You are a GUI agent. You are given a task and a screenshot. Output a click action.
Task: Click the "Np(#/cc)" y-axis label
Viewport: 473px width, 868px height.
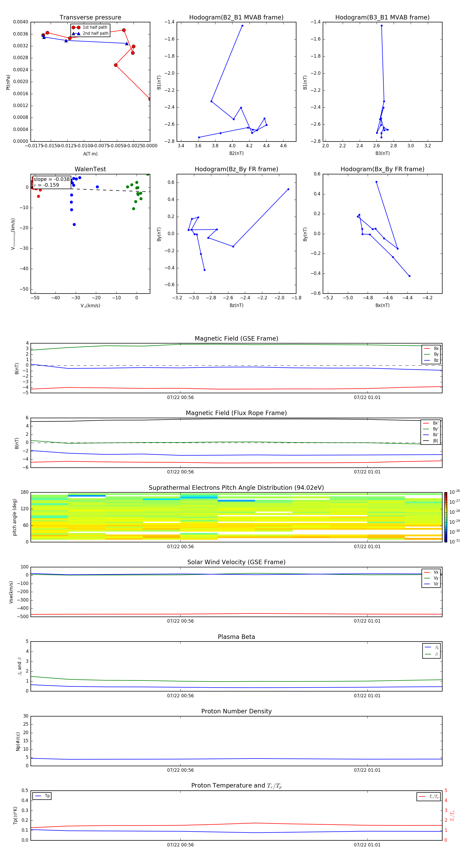coord(18,741)
